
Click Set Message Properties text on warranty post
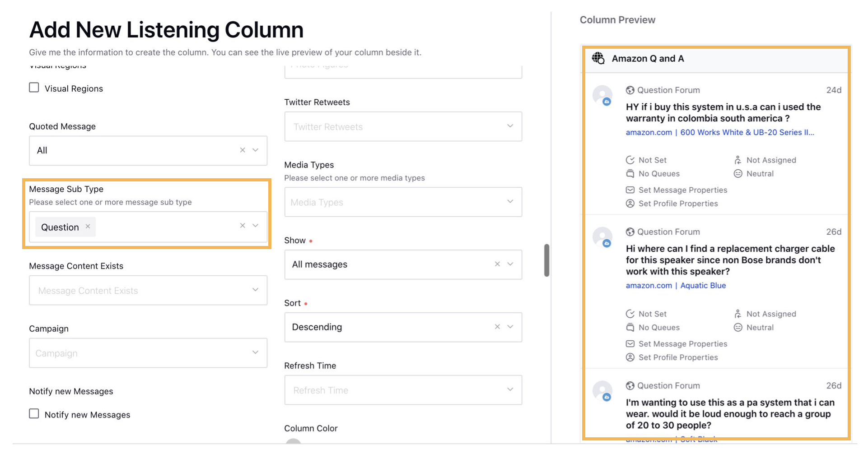[x=683, y=190]
